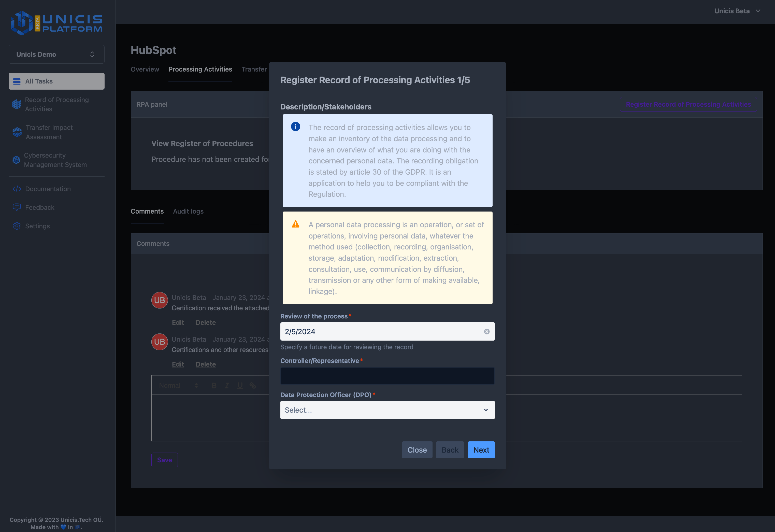
Task: Click the Documentation code icon
Action: pos(17,189)
